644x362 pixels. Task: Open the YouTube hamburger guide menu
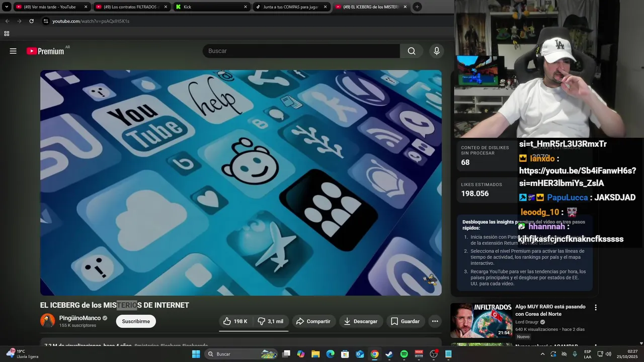point(13,51)
